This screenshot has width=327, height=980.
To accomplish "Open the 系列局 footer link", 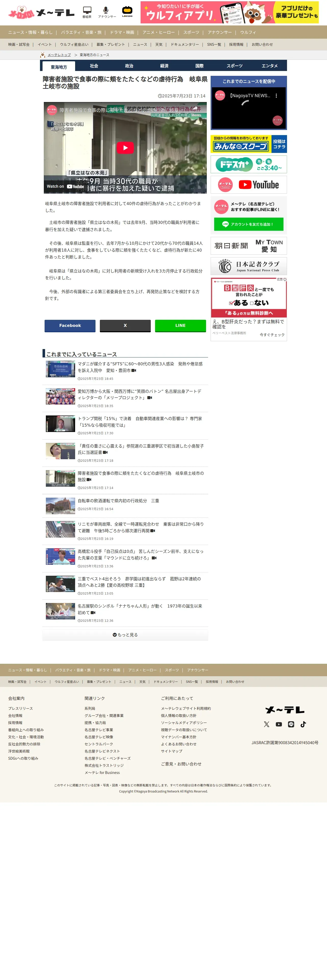I will point(90,708).
